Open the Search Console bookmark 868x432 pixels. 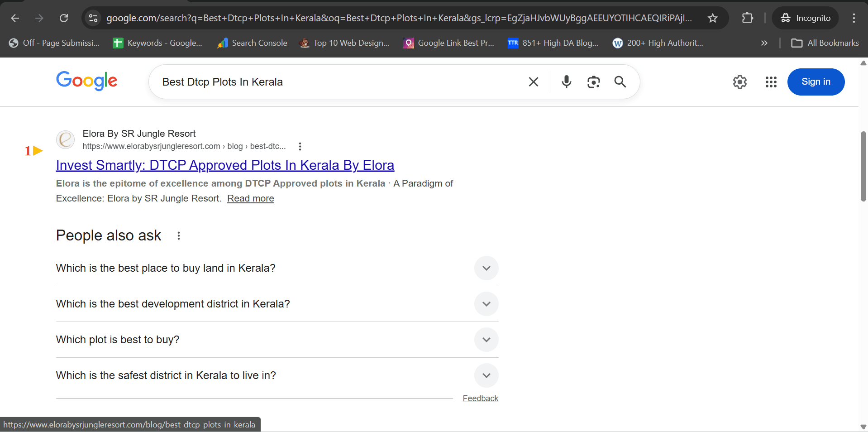click(253, 43)
